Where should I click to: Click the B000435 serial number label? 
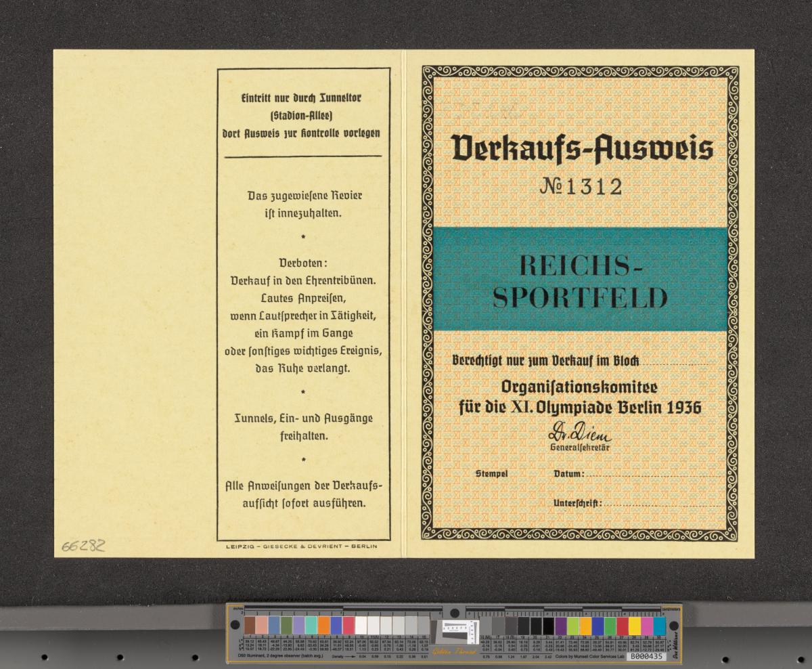pyautogui.click(x=646, y=656)
